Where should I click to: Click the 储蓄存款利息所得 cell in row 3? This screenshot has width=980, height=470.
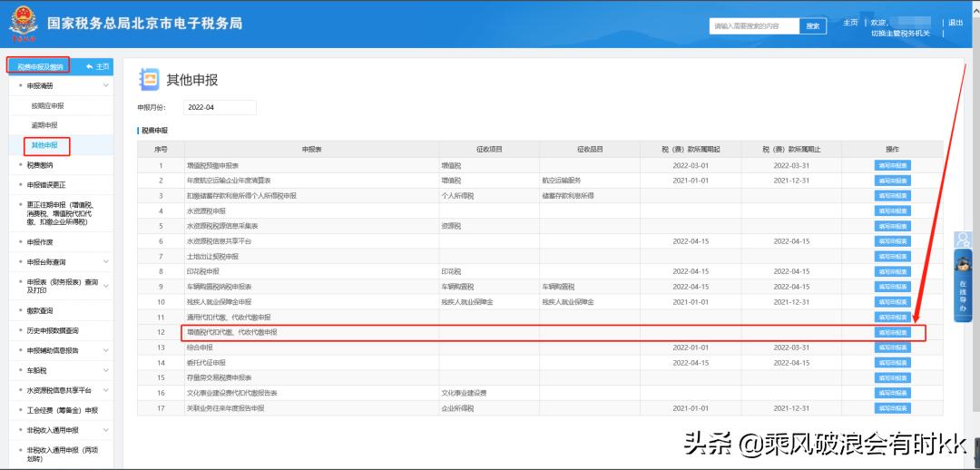coord(567,196)
